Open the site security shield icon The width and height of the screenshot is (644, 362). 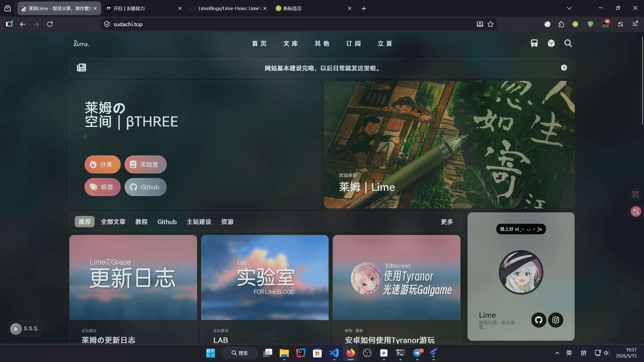[x=107, y=24]
